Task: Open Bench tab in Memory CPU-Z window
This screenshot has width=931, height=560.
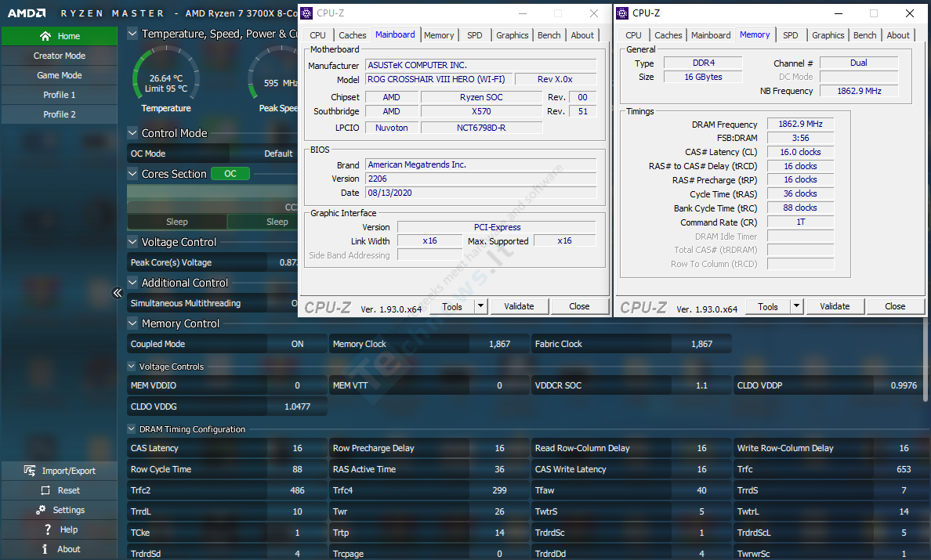Action: 864,35
